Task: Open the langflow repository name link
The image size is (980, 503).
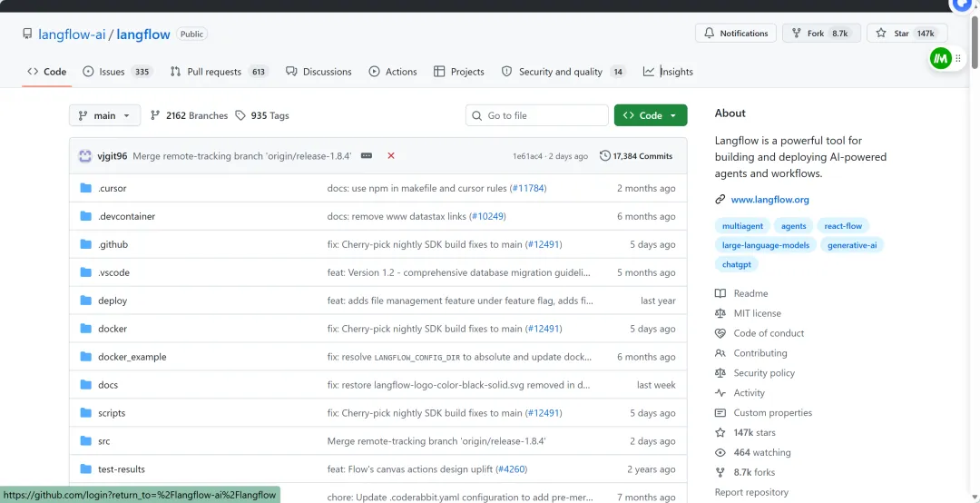Action: coord(143,34)
